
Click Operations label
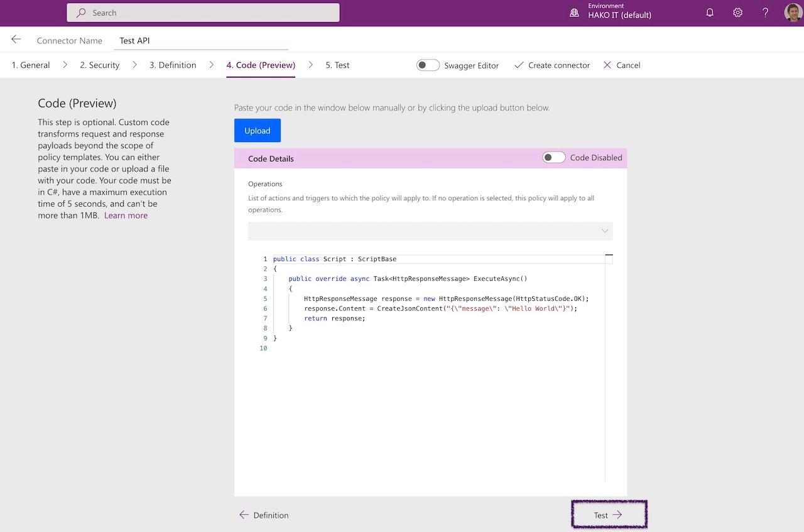(x=265, y=184)
